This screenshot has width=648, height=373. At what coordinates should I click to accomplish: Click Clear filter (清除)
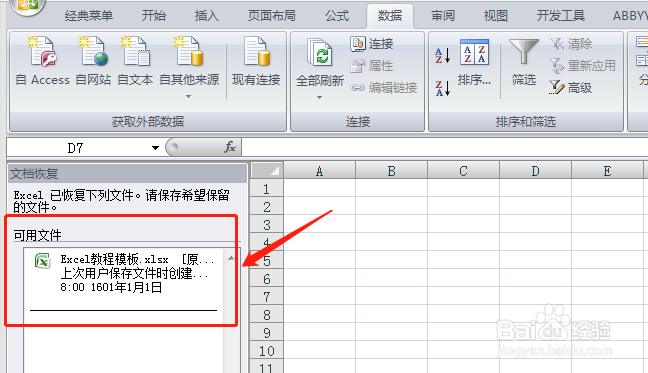point(571,44)
